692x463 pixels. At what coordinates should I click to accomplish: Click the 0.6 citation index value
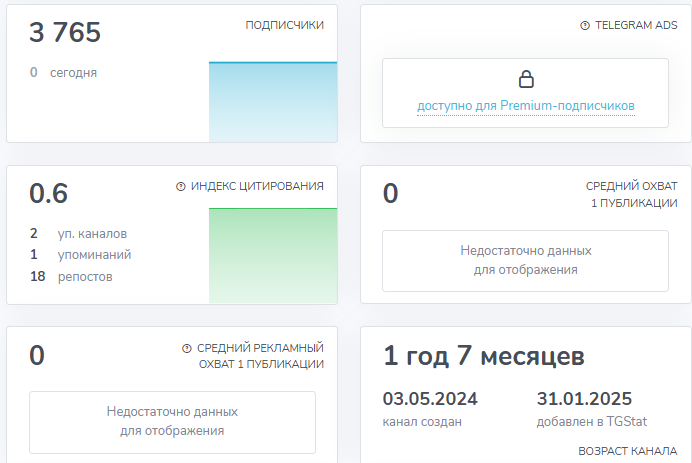click(x=49, y=193)
